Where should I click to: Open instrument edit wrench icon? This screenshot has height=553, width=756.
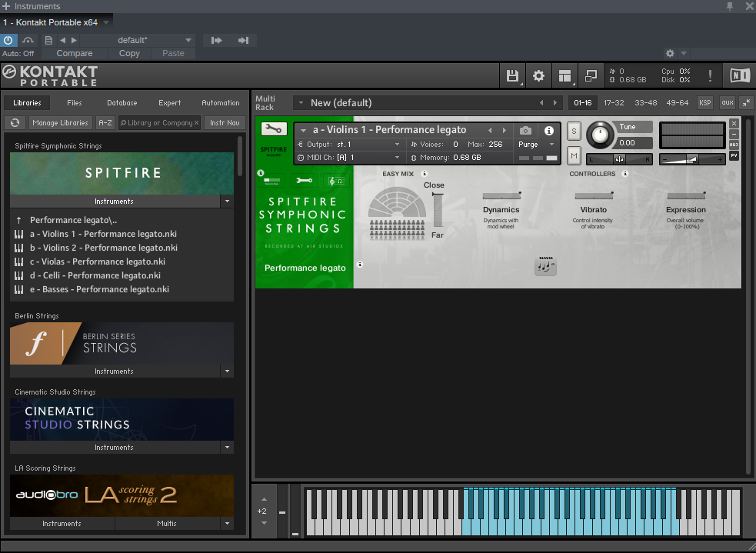pyautogui.click(x=273, y=129)
